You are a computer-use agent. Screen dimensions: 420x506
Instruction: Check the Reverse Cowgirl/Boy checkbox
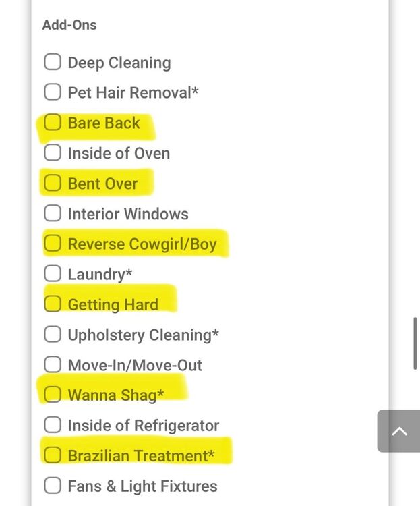(x=53, y=244)
